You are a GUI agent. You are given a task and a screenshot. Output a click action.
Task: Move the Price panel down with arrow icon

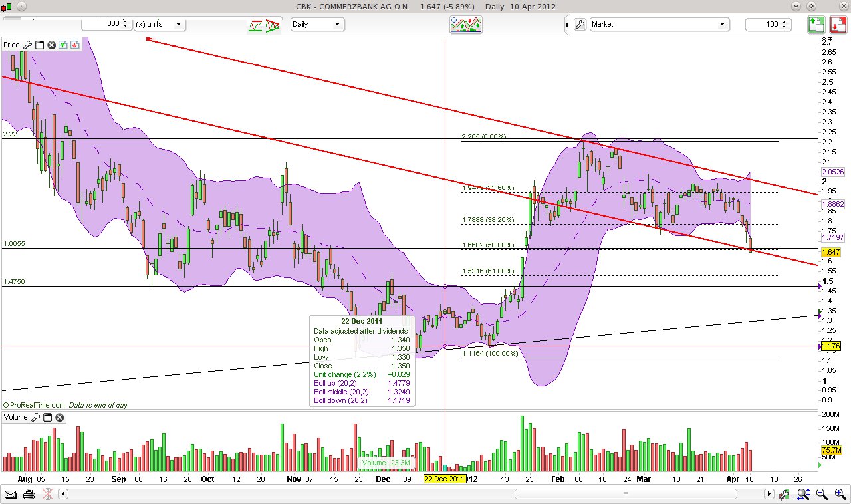click(x=74, y=45)
